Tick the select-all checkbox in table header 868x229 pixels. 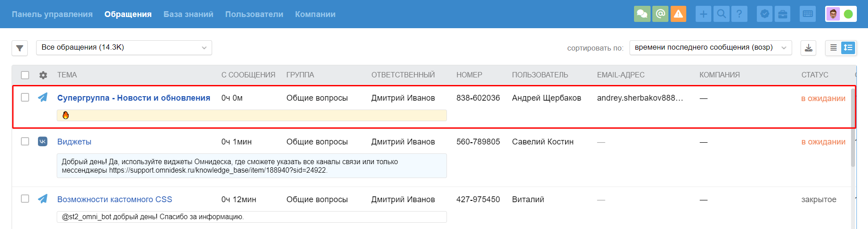pyautogui.click(x=25, y=75)
